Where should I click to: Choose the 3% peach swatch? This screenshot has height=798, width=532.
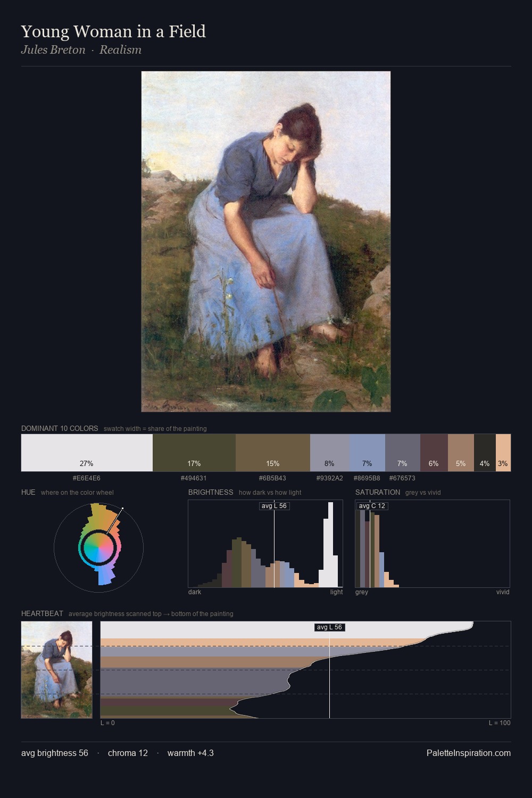pos(503,453)
